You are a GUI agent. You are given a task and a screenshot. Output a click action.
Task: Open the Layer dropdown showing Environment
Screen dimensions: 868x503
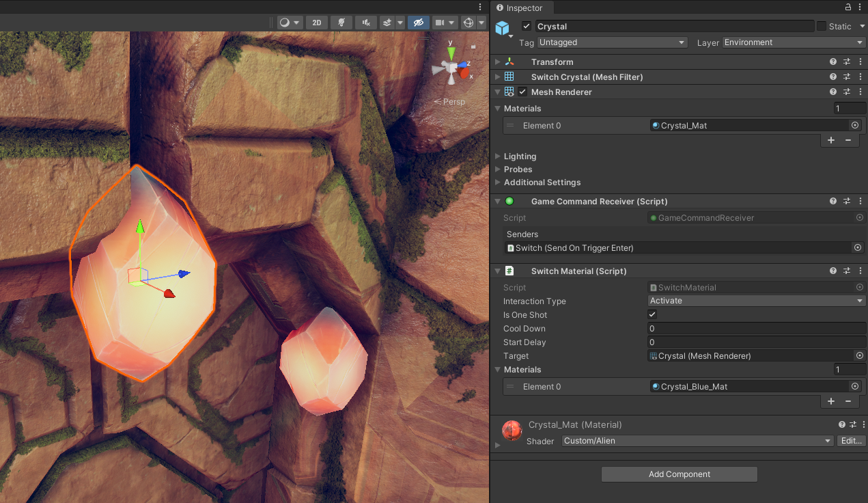794,42
